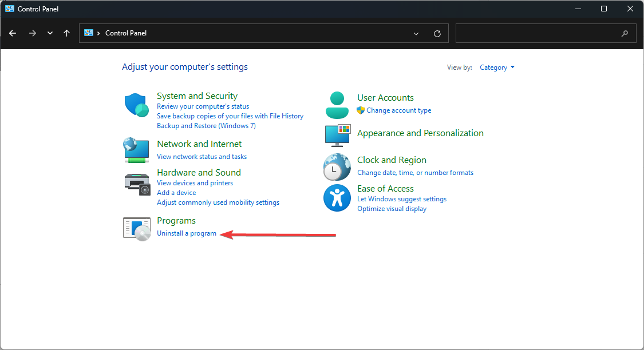The height and width of the screenshot is (350, 644).
Task: Open the User Accounts person icon
Action: [337, 105]
